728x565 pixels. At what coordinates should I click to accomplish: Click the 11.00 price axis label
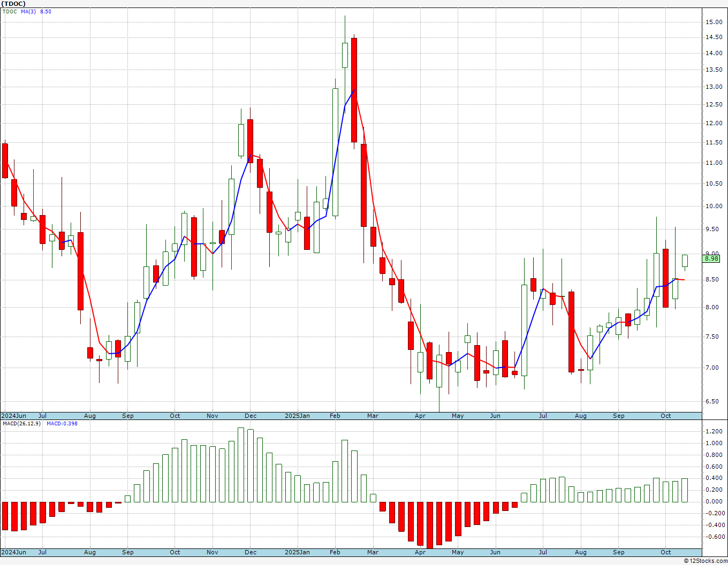coord(714,163)
